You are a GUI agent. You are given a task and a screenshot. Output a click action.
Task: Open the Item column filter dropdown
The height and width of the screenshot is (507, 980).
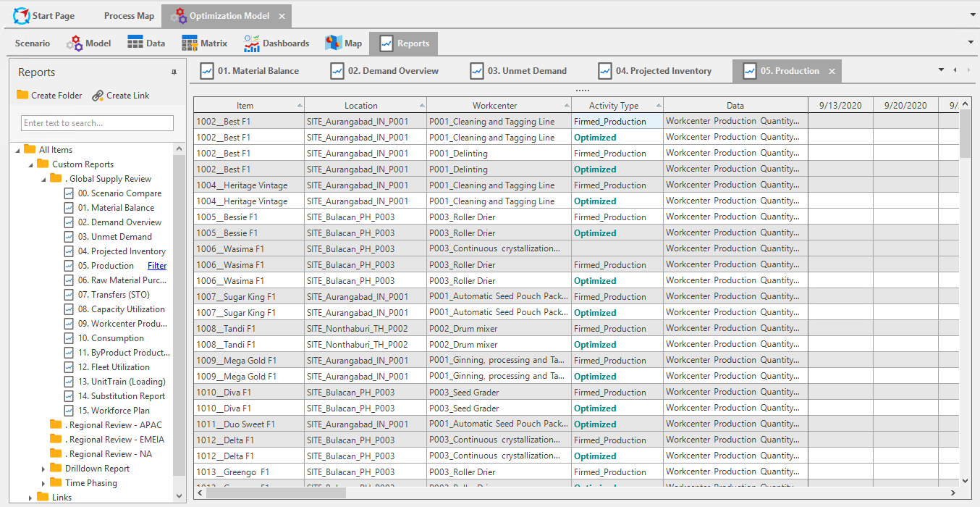[x=300, y=106]
